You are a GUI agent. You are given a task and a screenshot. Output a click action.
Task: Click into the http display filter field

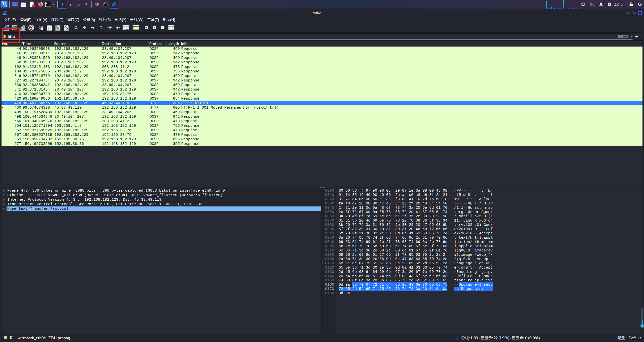[x=312, y=36]
